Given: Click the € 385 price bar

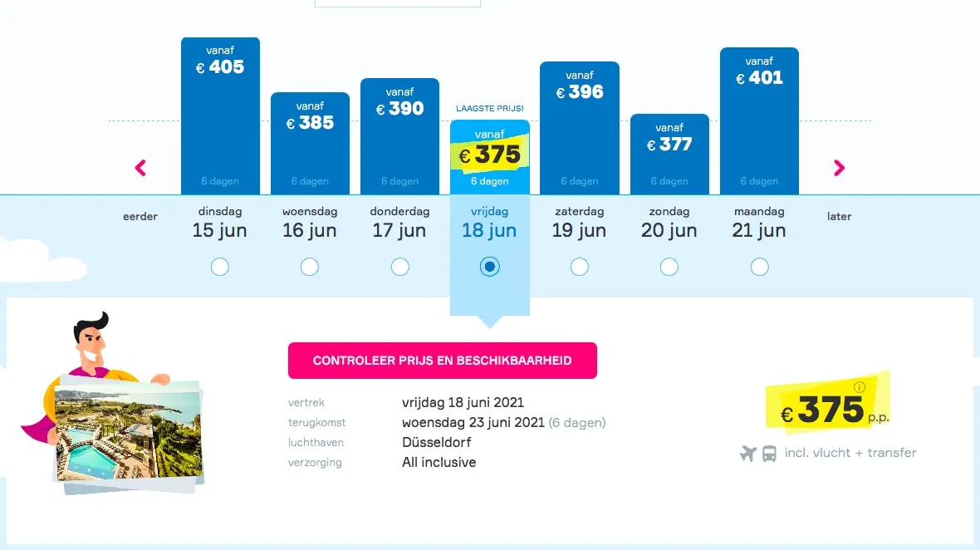Looking at the screenshot, I should tap(310, 144).
